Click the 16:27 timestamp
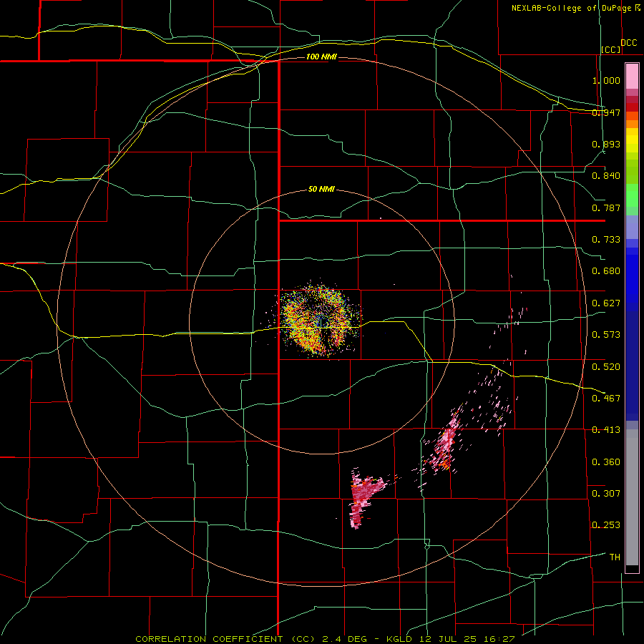Viewport: 644px width, 644px height. [499, 639]
